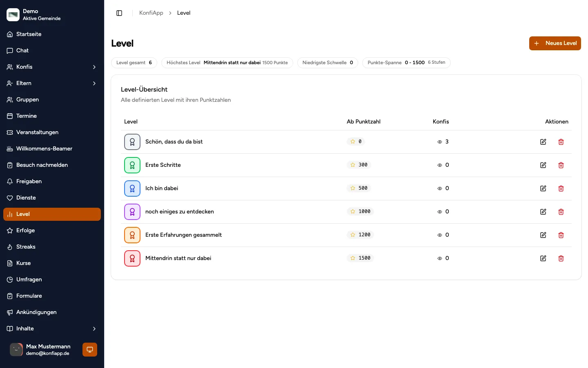Delete the 'Erste Schritte' level
This screenshot has width=588, height=368.
click(561, 165)
